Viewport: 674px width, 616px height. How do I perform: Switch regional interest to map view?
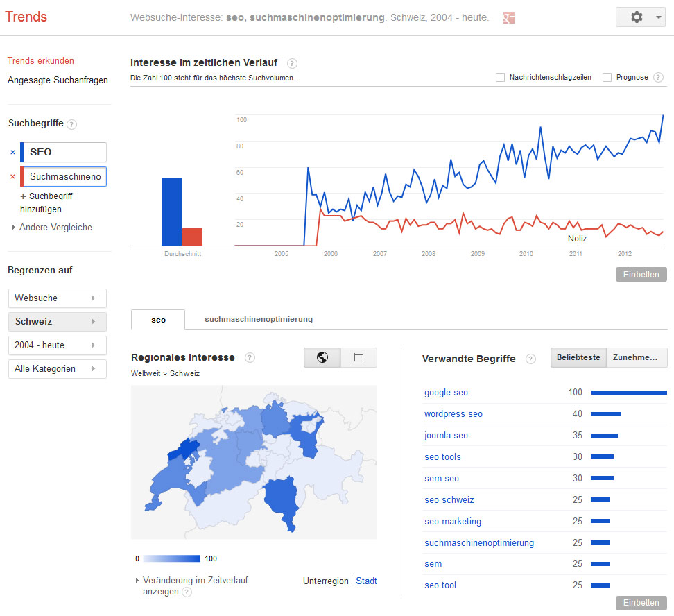(322, 357)
